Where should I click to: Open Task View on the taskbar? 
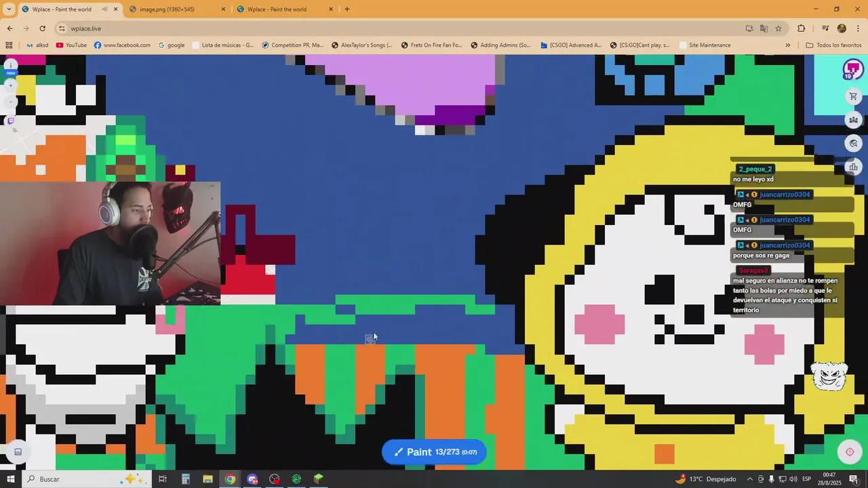163,479
